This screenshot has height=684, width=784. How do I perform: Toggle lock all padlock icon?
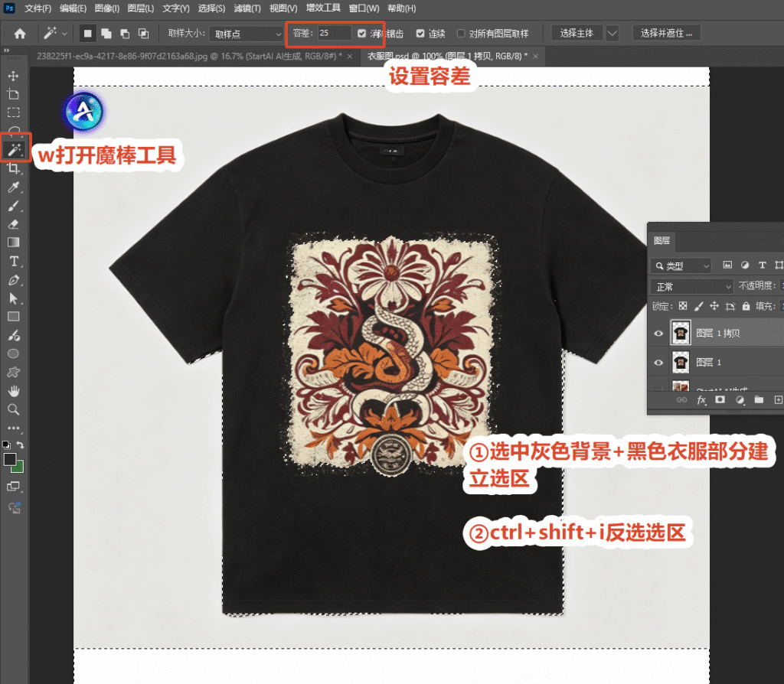click(x=746, y=306)
